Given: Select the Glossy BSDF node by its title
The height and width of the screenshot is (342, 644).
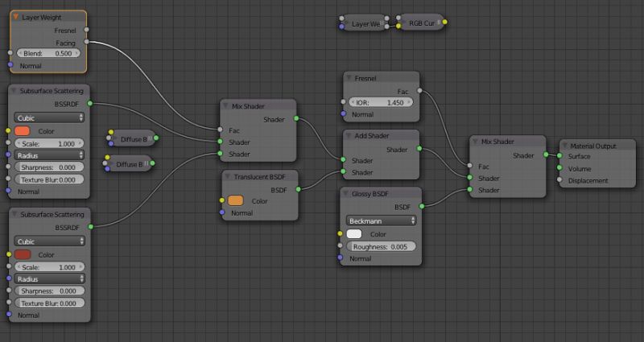Looking at the screenshot, I should point(369,194).
